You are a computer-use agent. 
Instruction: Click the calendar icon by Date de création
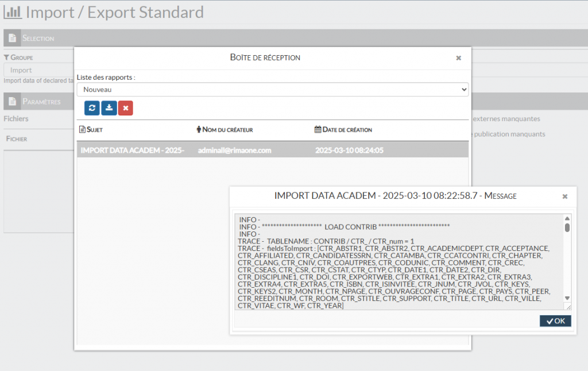(318, 130)
